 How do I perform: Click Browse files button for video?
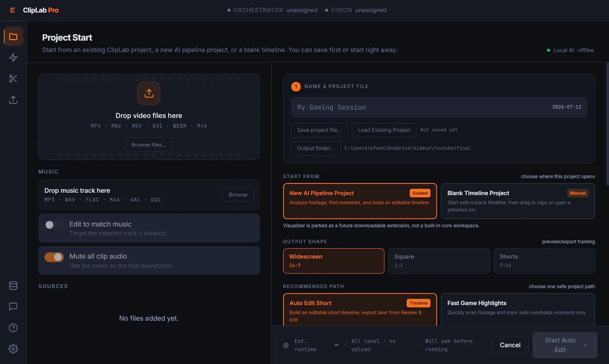coord(149,145)
